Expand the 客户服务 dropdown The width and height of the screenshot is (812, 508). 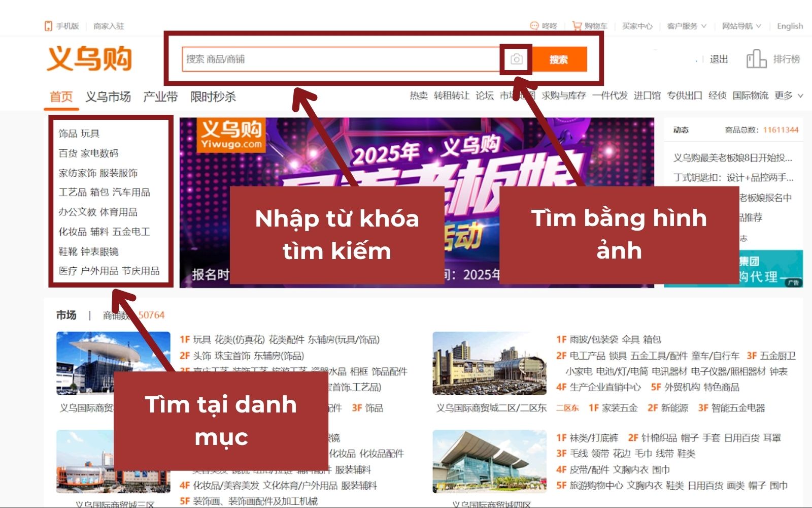[687, 26]
